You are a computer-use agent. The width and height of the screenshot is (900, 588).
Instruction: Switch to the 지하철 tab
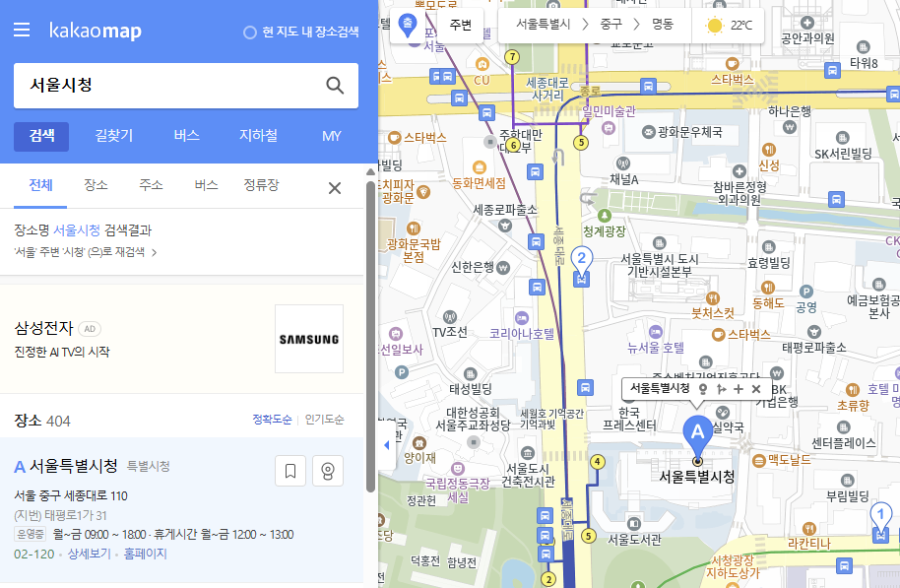(x=257, y=135)
